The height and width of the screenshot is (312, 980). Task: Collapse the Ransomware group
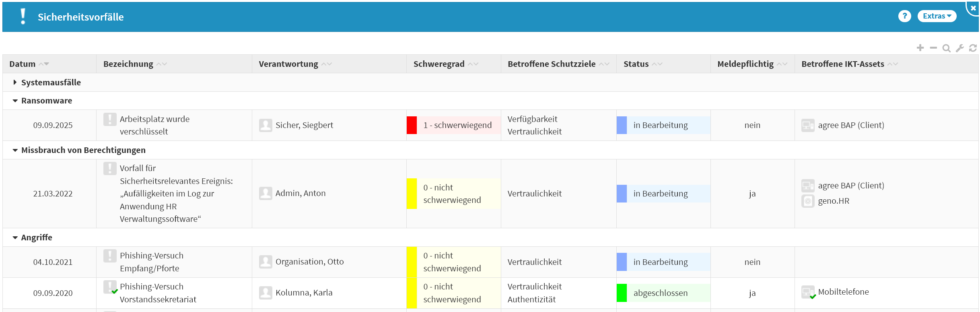(x=15, y=101)
